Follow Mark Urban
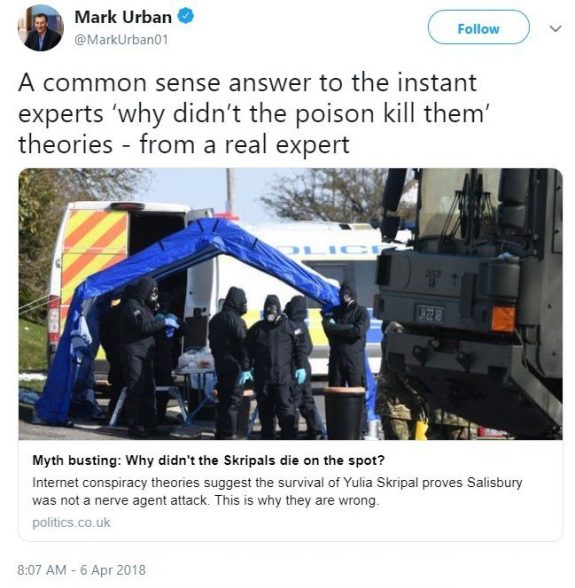Screen dimensions: 575x588 479,28
